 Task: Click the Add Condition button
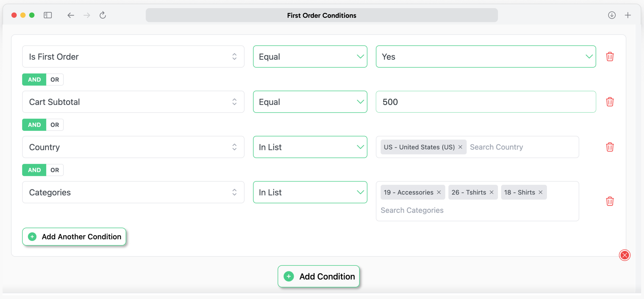[318, 276]
